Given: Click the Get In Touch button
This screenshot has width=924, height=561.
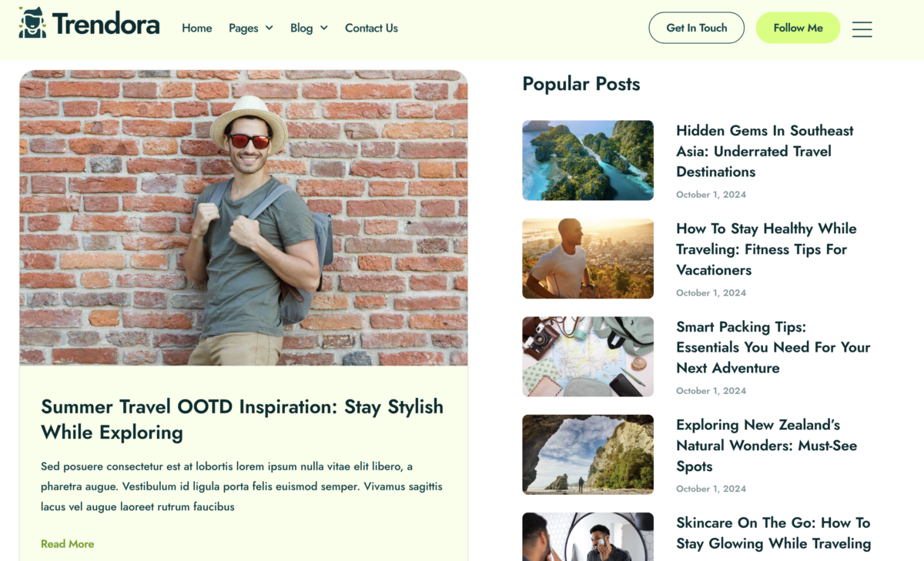Looking at the screenshot, I should pyautogui.click(x=696, y=27).
